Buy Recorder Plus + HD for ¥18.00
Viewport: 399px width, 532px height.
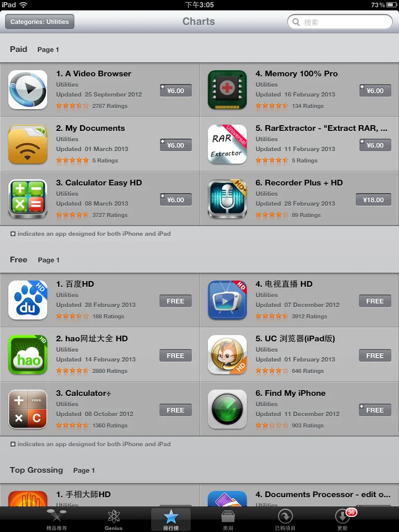(373, 199)
